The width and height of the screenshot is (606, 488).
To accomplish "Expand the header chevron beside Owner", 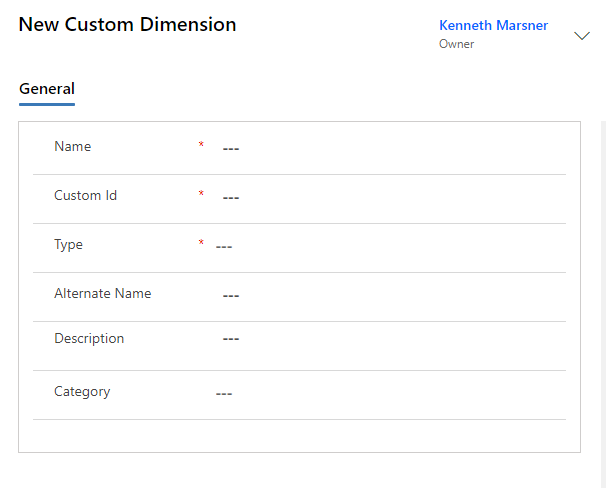I will pyautogui.click(x=582, y=36).
